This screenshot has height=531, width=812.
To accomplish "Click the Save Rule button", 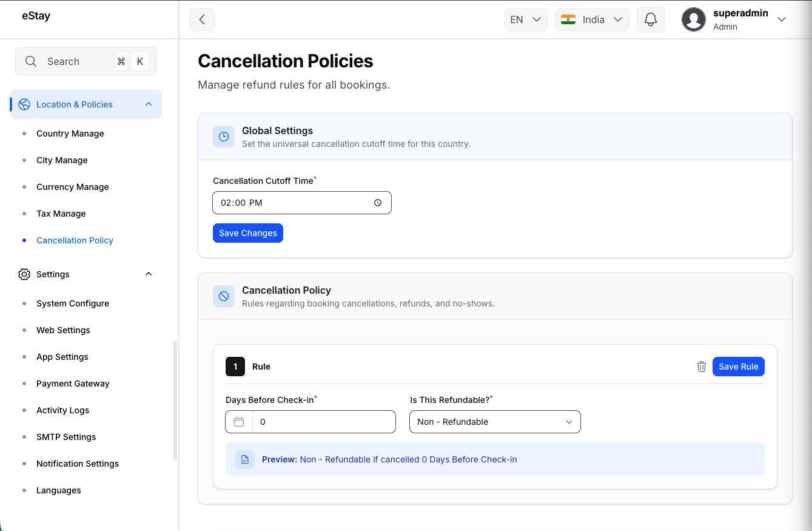I will tap(739, 367).
